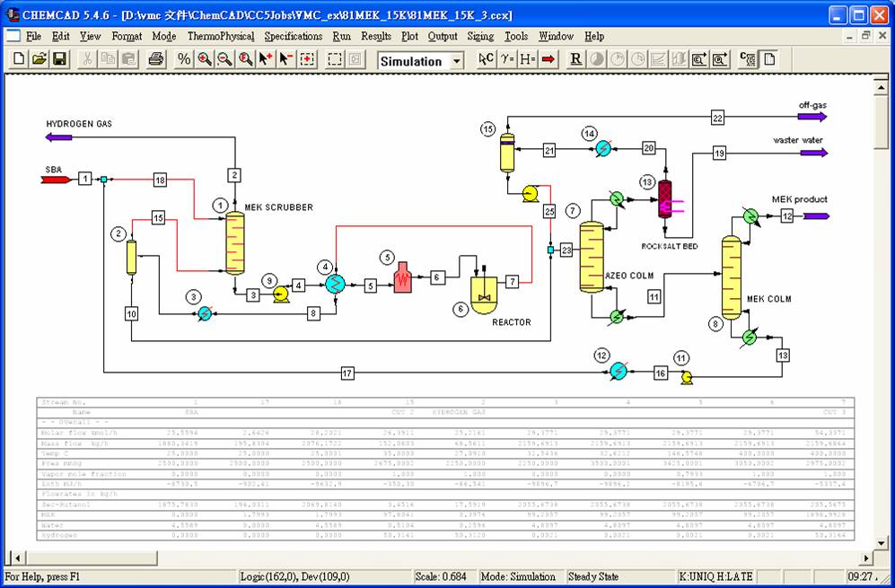Click the dashed rectangle select icon

[335, 59]
